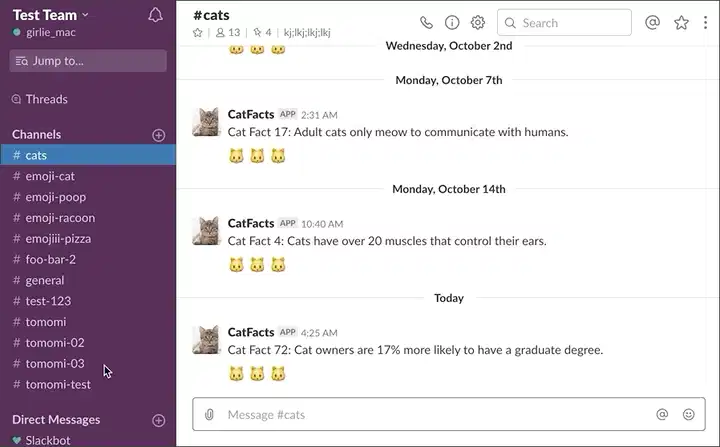The width and height of the screenshot is (720, 447).
Task: Start a call with the phone icon
Action: click(x=427, y=22)
